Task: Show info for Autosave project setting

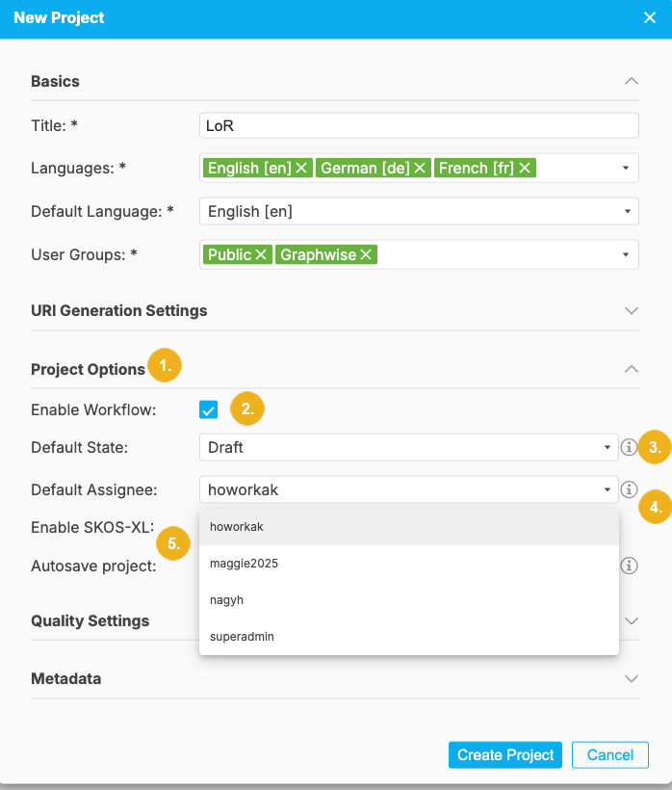Action: 629,566
